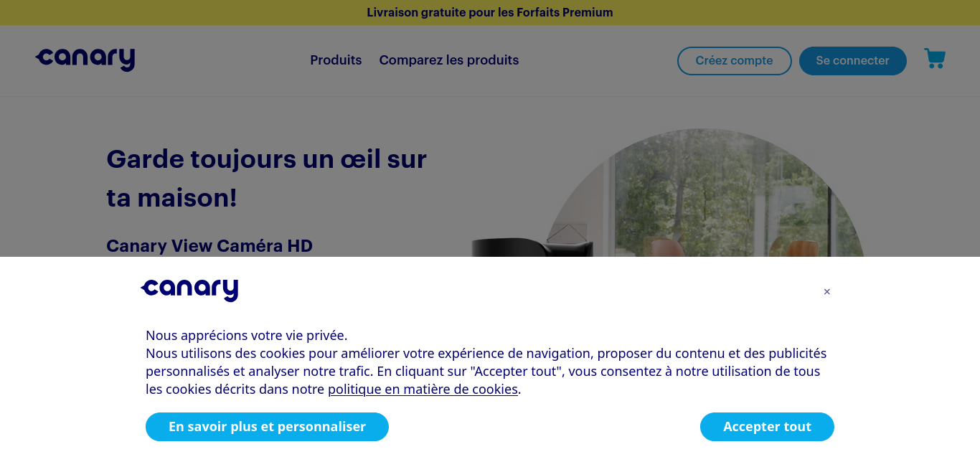Viewport: 980px width, 467px height.
Task: Click the Canary logo in the header
Action: pos(85,60)
